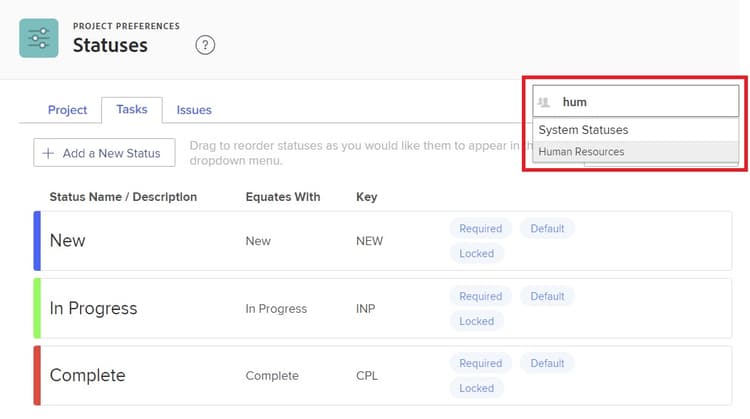Click Add a New Status button
Viewport: 750px width, 419px height.
point(104,153)
